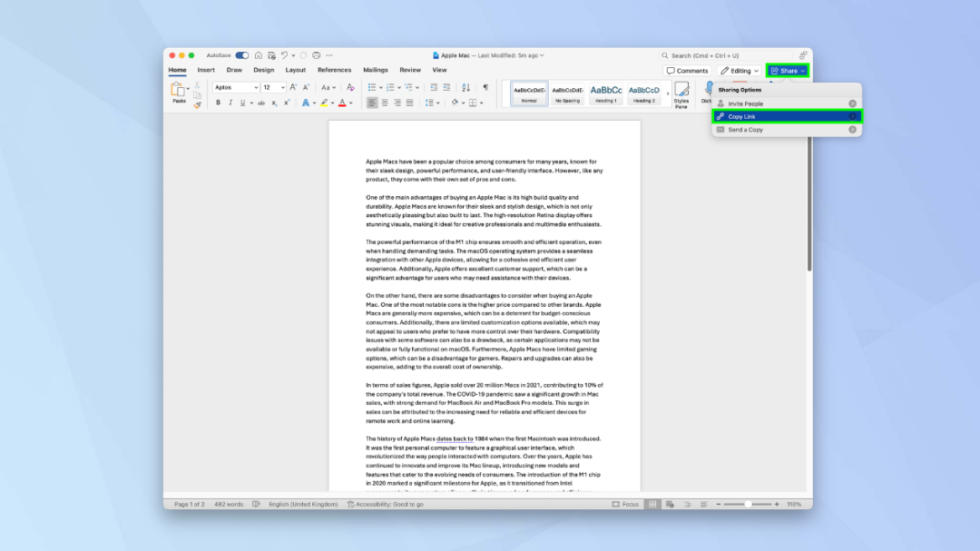This screenshot has height=551, width=980.
Task: Click the vertical document scrollbar
Action: [809, 203]
